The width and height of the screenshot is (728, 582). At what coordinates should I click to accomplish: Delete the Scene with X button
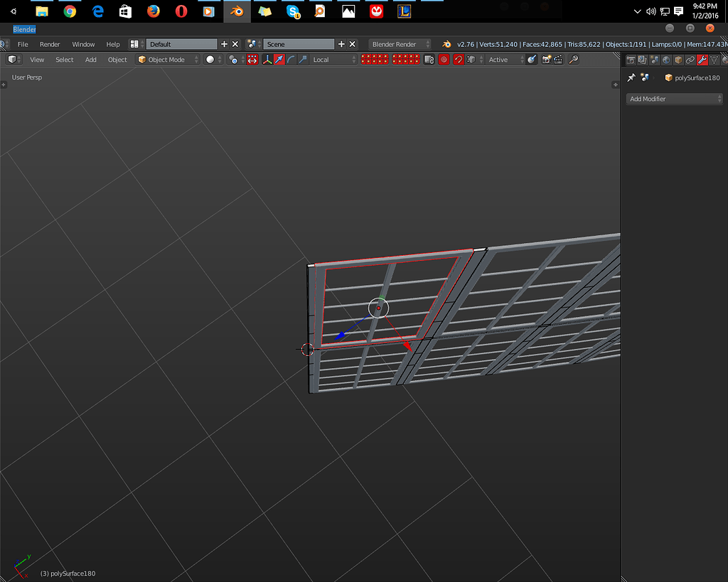353,44
